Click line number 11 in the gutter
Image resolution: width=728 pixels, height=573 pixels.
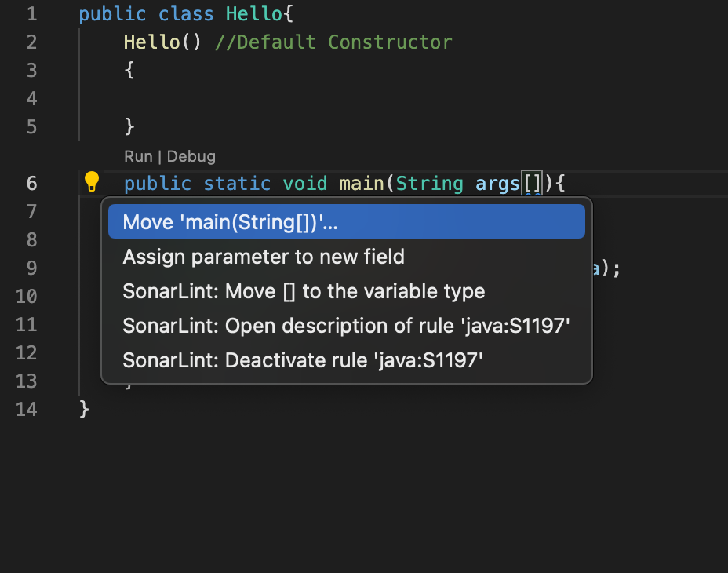point(27,324)
